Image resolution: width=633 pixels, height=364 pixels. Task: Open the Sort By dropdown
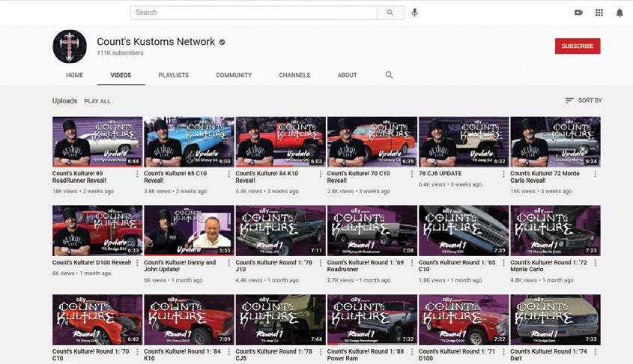(x=584, y=100)
